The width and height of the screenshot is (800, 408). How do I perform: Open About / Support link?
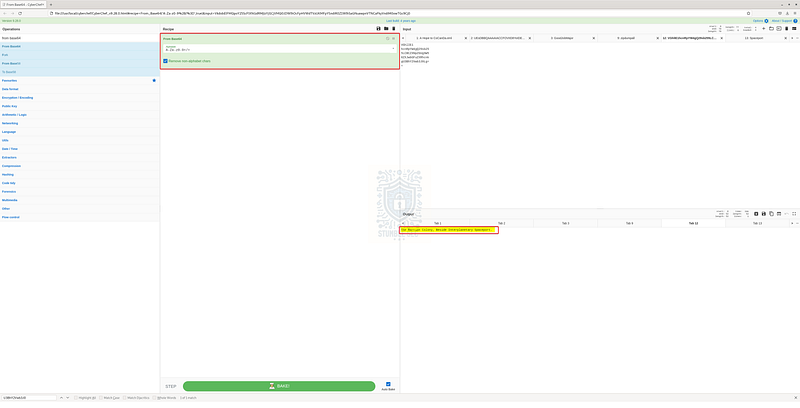[x=784, y=21]
